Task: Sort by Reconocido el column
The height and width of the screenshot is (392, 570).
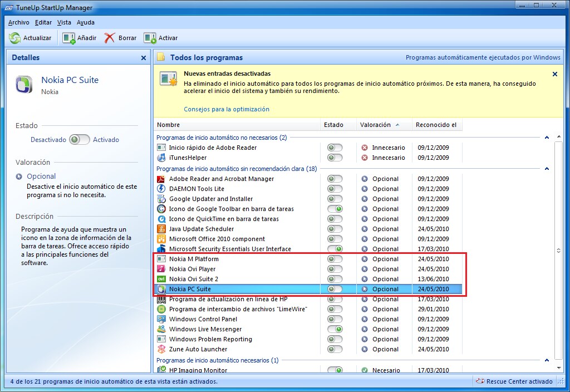Action: pyautogui.click(x=437, y=125)
